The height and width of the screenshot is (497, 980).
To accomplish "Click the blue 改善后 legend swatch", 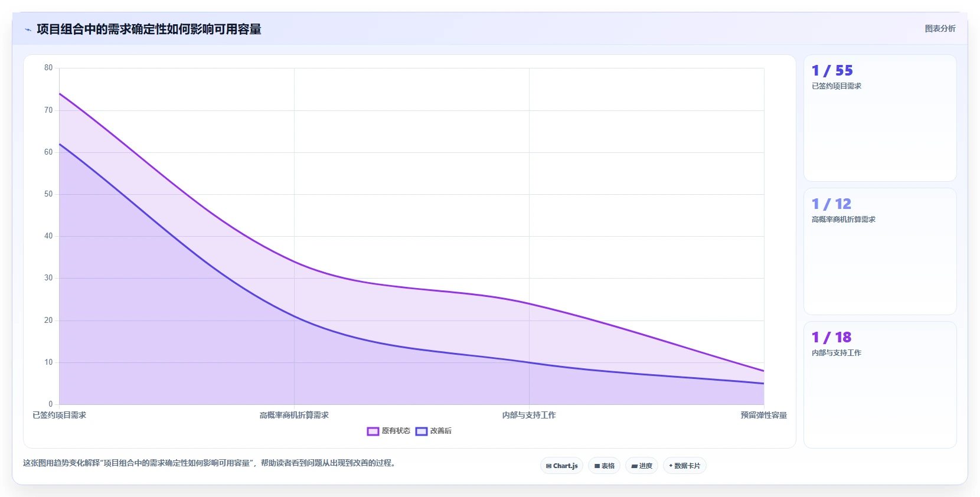I will click(x=421, y=431).
